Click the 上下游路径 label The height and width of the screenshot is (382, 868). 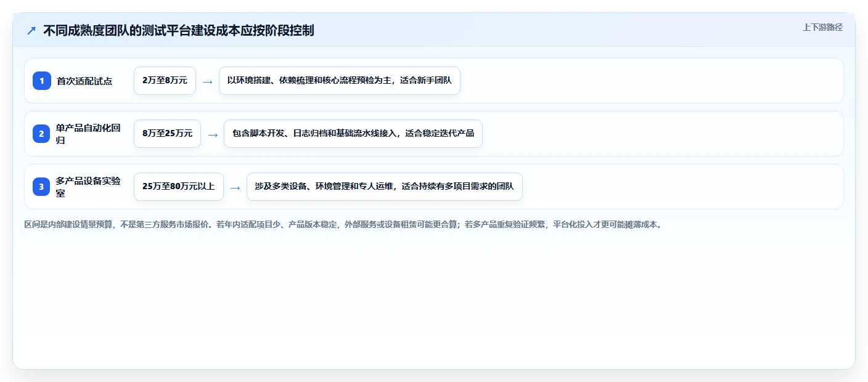click(x=822, y=27)
